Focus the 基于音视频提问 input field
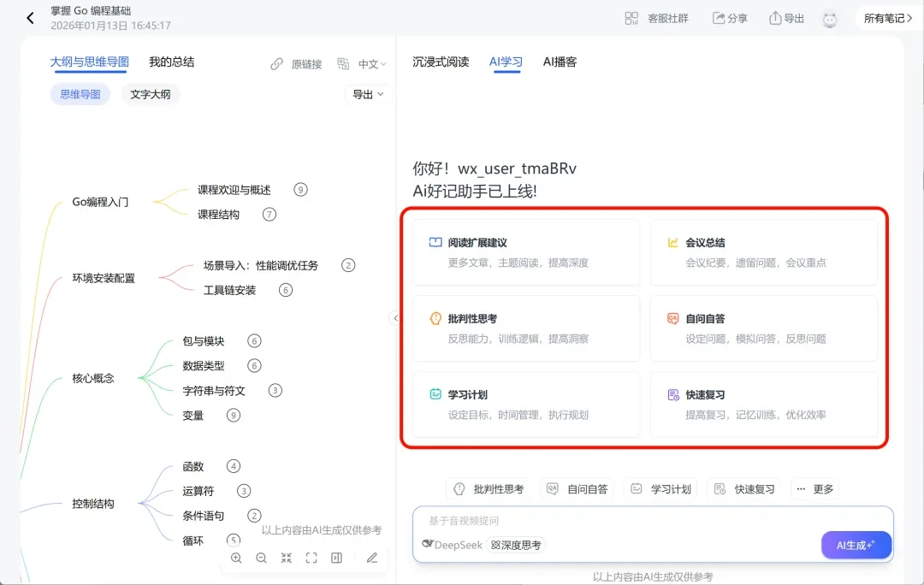924x585 pixels. (653, 521)
